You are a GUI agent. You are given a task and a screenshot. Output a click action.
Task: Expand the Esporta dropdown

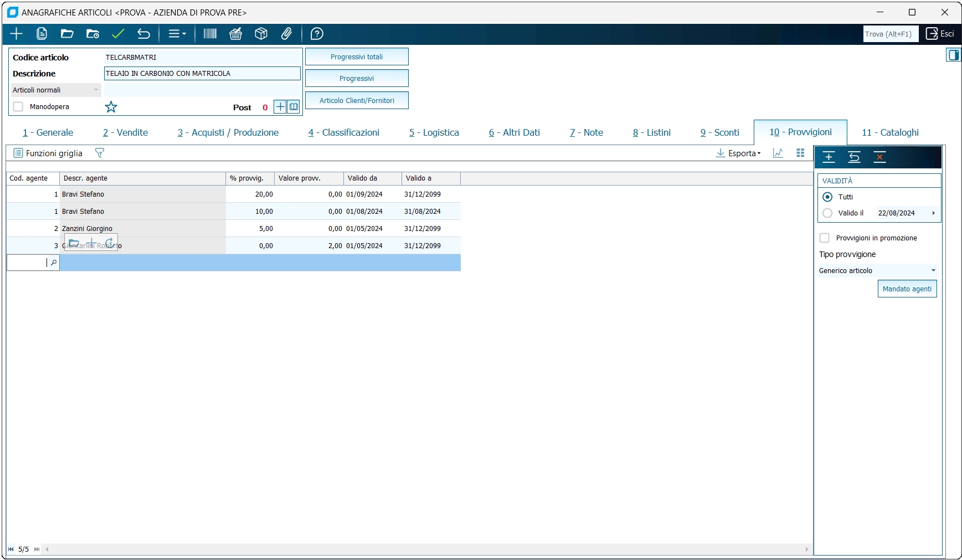click(739, 153)
